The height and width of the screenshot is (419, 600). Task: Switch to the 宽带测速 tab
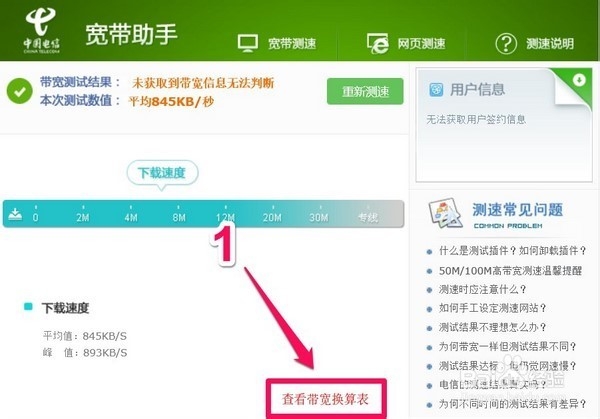click(292, 44)
